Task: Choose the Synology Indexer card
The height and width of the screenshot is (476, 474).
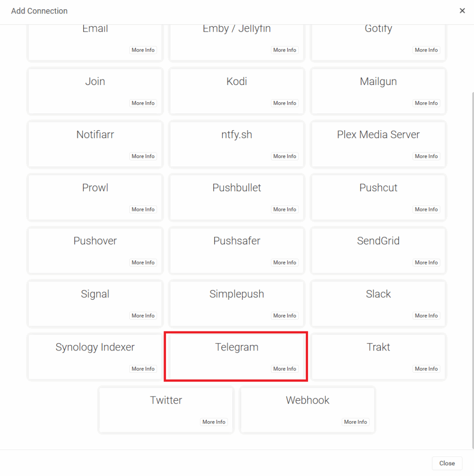Action: coord(95,357)
